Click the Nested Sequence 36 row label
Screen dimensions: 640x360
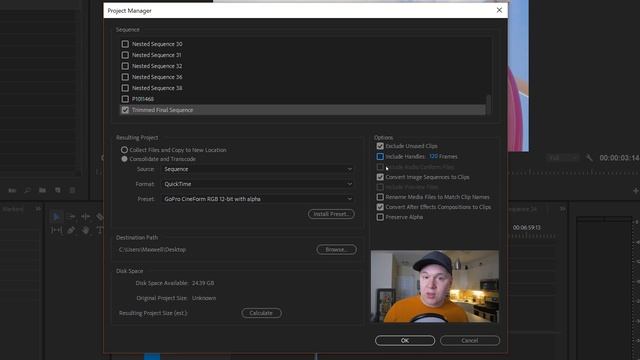pyautogui.click(x=157, y=77)
